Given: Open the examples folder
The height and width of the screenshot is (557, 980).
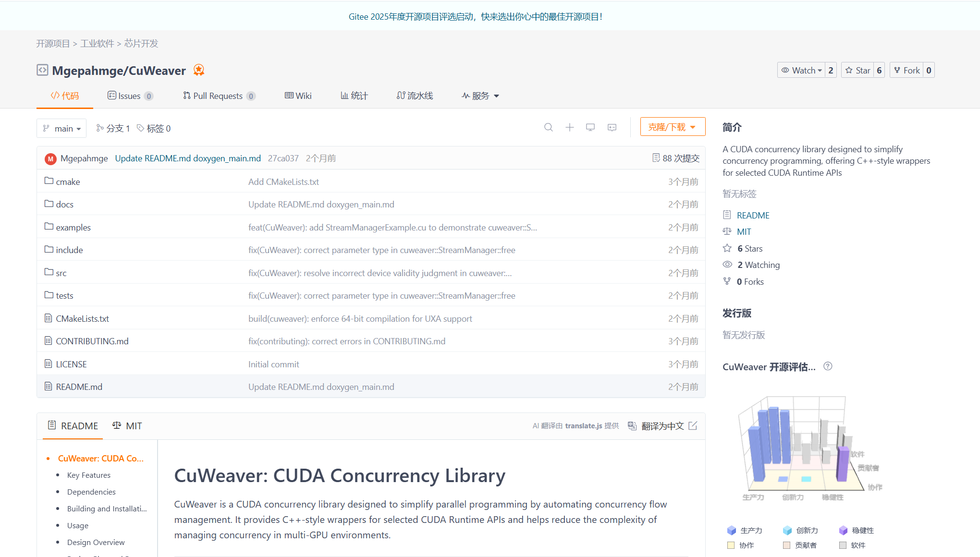Looking at the screenshot, I should (x=73, y=227).
